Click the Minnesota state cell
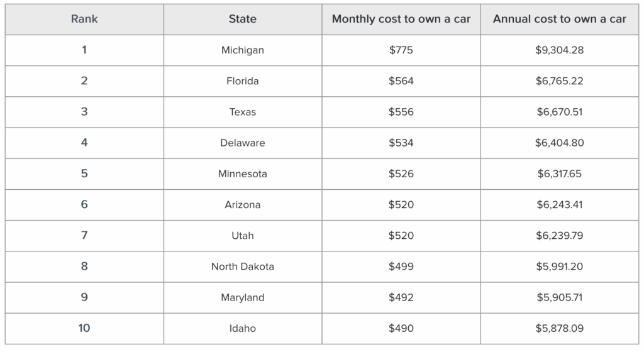The width and height of the screenshot is (644, 352). (242, 173)
